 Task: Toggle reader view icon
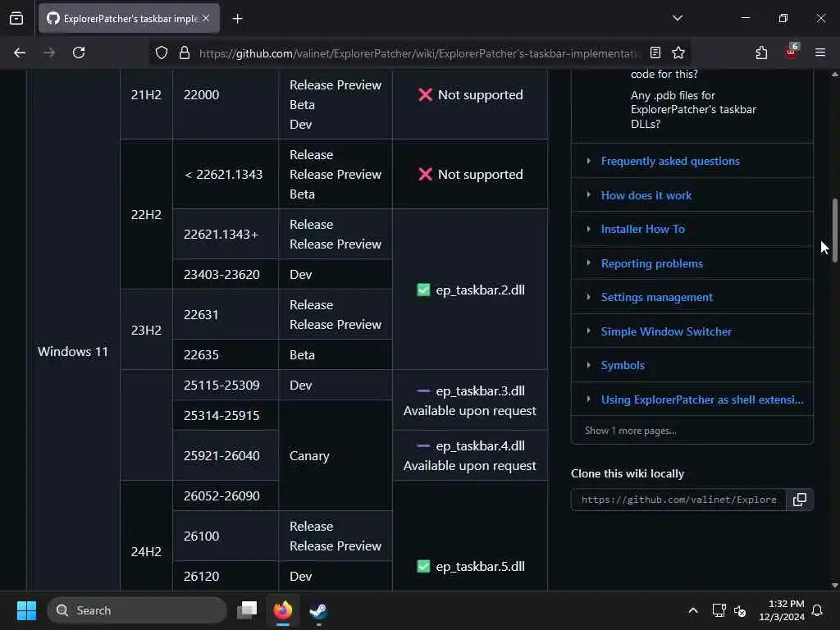pos(655,52)
